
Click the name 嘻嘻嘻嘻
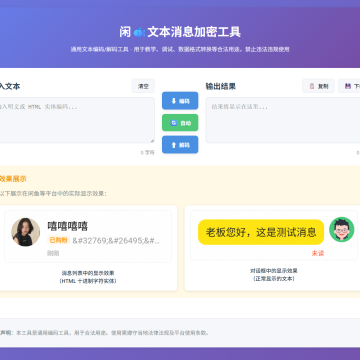coord(68,226)
